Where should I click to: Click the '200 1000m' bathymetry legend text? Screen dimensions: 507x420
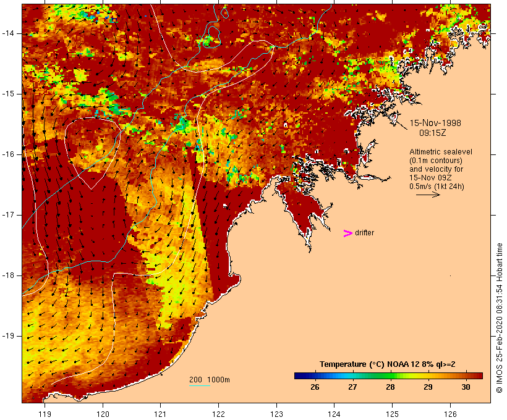click(210, 380)
